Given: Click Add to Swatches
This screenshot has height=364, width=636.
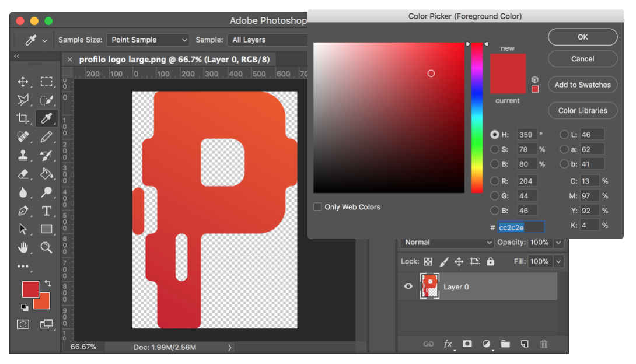Looking at the screenshot, I should [582, 85].
